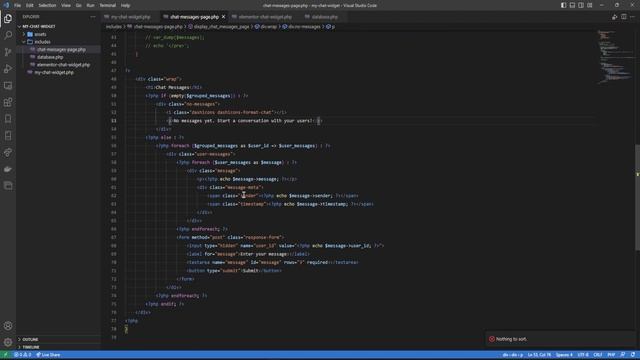The image size is (640, 360).
Task: Click the includes breadcrumb segment
Action: 113,27
